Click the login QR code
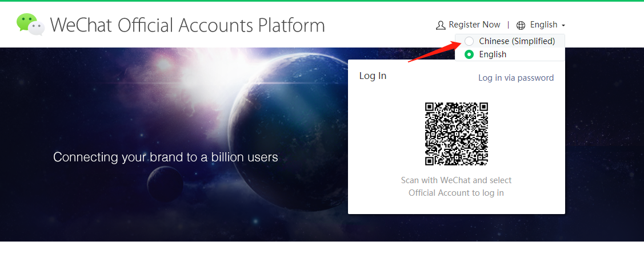644x257 pixels. (x=457, y=133)
